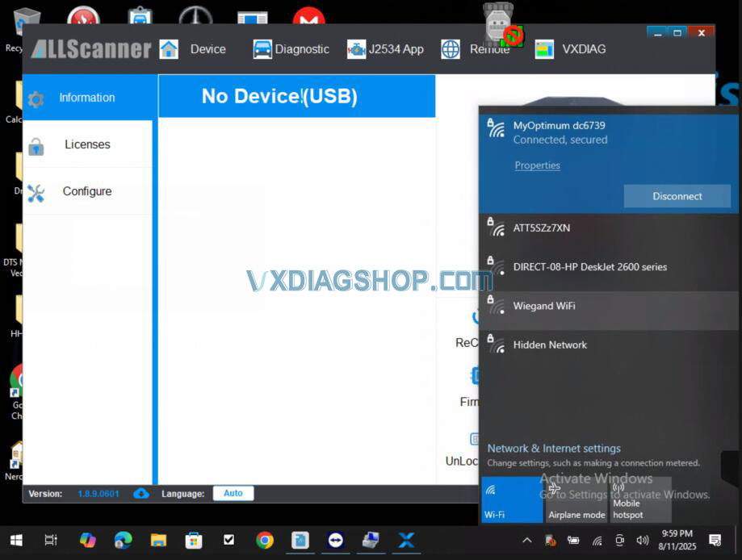
Task: Open Configure in the sidebar
Action: (87, 191)
